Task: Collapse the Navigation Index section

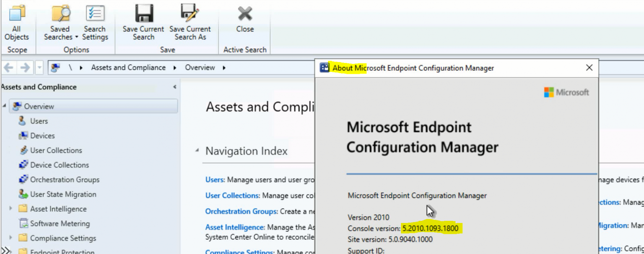Action: coord(197,150)
